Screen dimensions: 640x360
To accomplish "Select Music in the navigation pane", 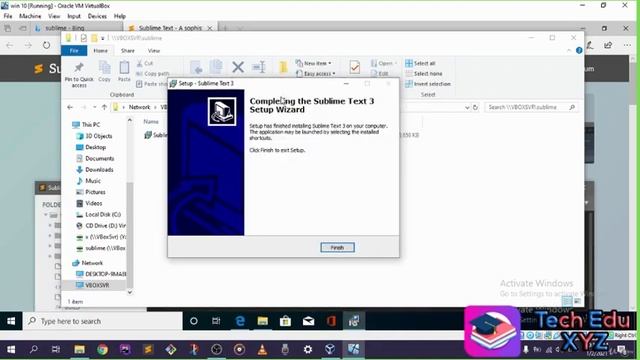I will pyautogui.click(x=89, y=181).
